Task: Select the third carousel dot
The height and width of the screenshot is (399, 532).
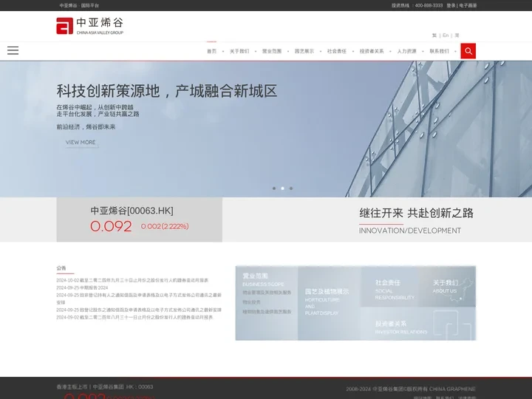Action: [x=291, y=188]
